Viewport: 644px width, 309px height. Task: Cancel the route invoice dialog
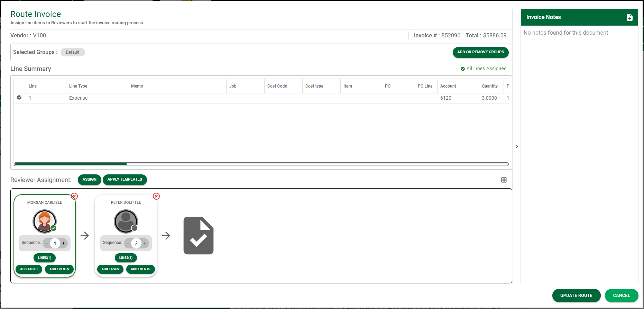pos(622,296)
